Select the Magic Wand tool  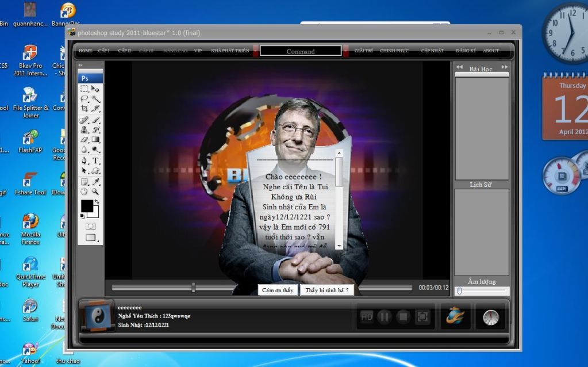95,99
